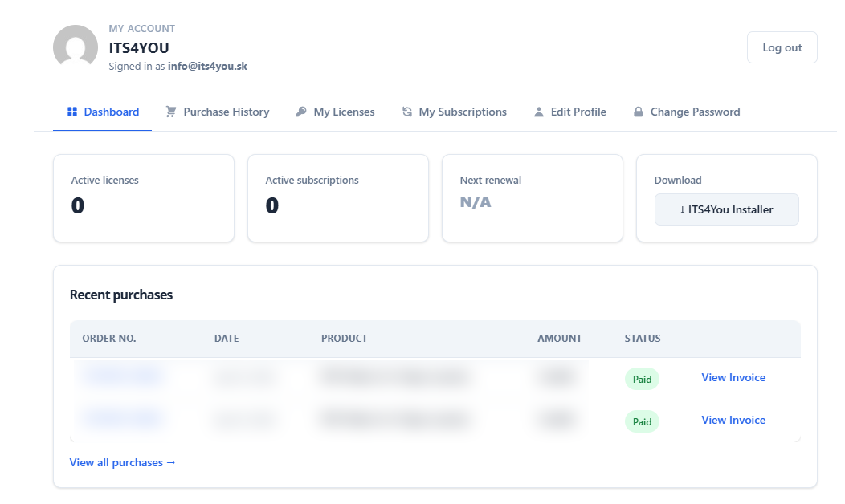Click the Download card label
This screenshot has width=845, height=504.
[678, 181]
